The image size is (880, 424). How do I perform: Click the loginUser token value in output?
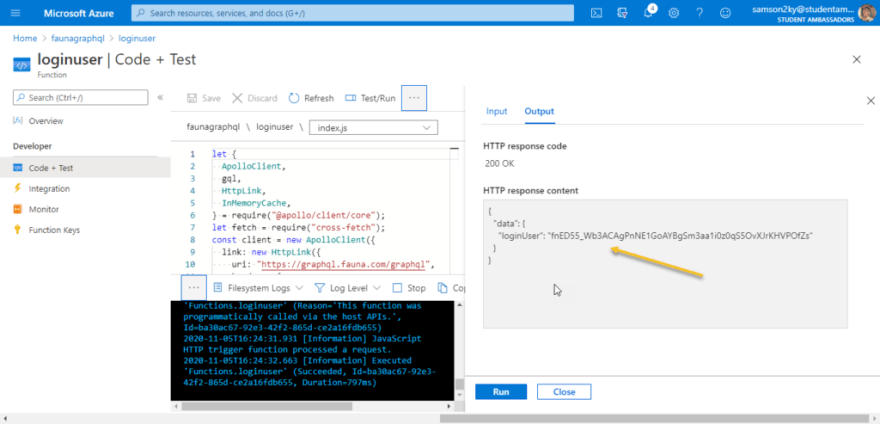(x=681, y=236)
